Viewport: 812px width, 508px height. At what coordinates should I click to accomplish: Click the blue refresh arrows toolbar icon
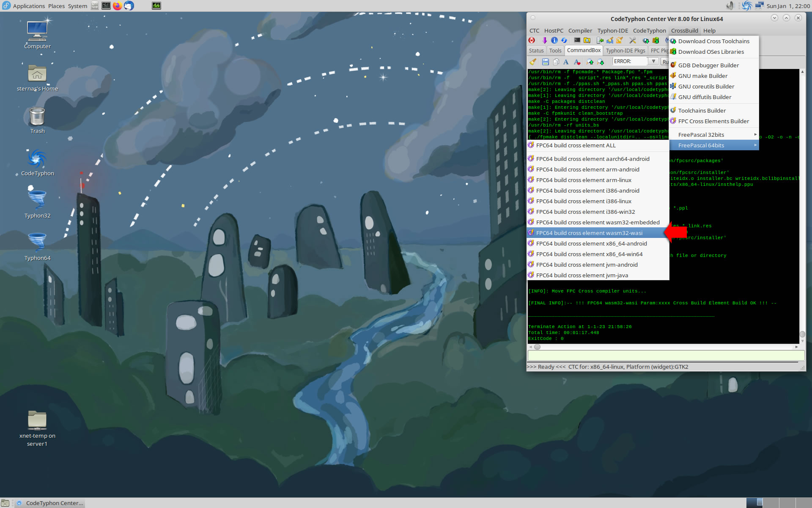[x=564, y=40]
